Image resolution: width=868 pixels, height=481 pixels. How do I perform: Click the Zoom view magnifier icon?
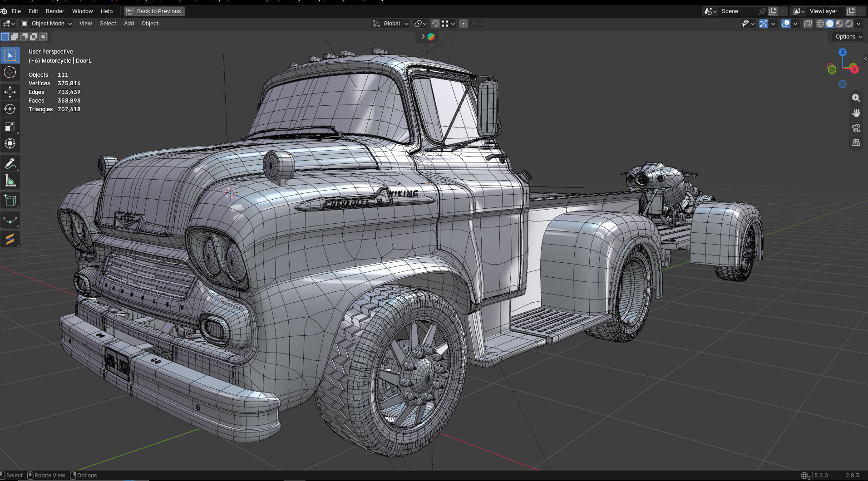(856, 98)
